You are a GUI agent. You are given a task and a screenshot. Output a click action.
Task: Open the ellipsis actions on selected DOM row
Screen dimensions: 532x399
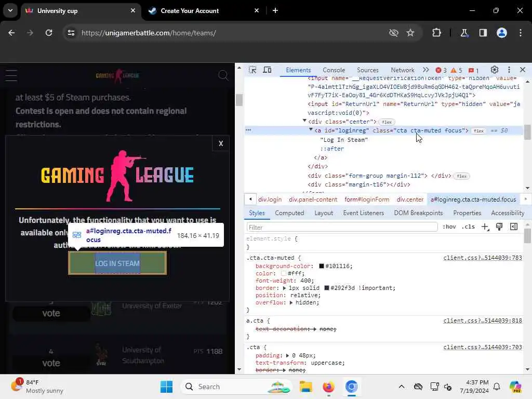248,130
